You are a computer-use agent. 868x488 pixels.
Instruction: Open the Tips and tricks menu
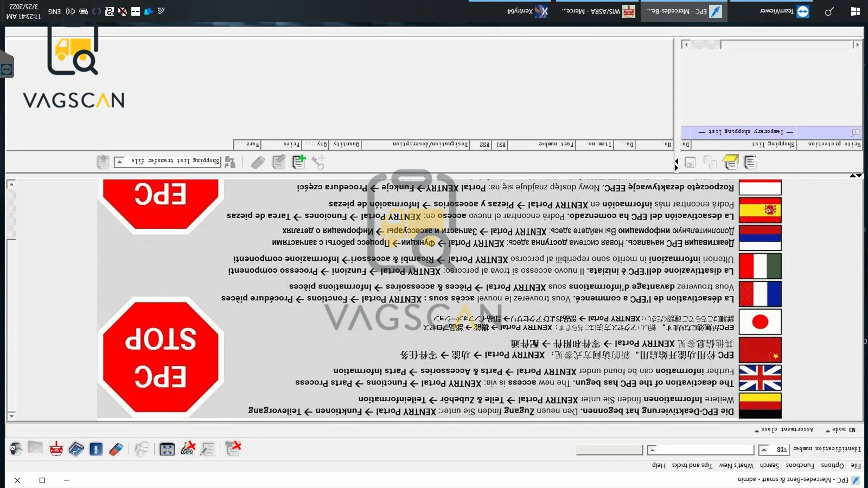[x=692, y=465]
